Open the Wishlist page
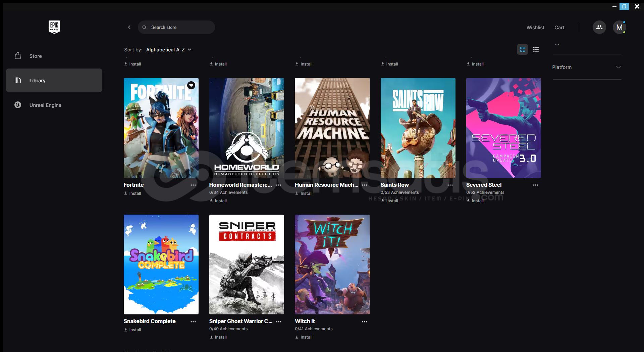 click(x=535, y=28)
